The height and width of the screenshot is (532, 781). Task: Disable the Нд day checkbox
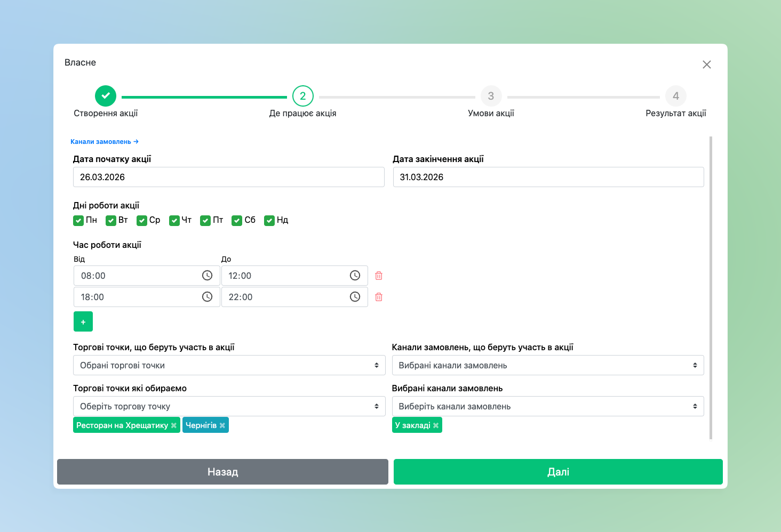click(269, 221)
